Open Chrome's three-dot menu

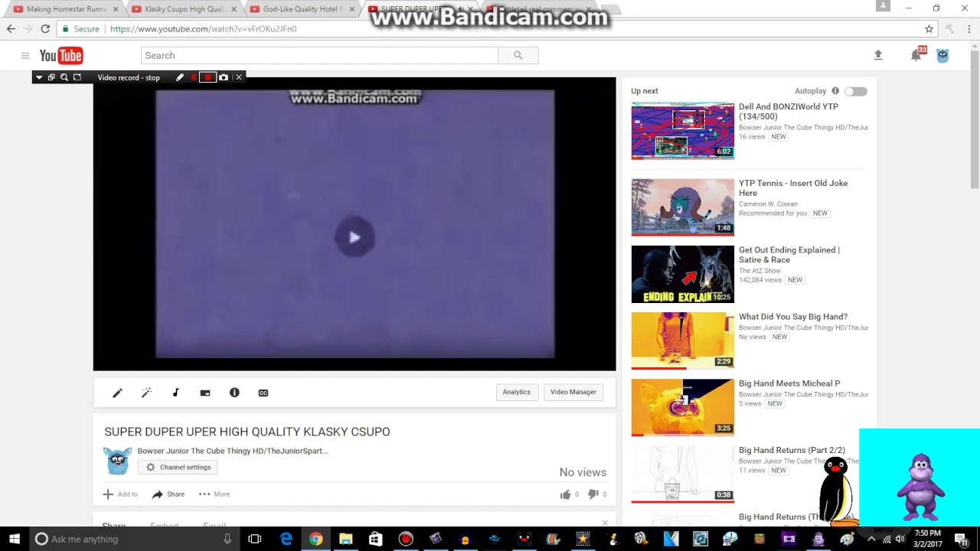969,29
